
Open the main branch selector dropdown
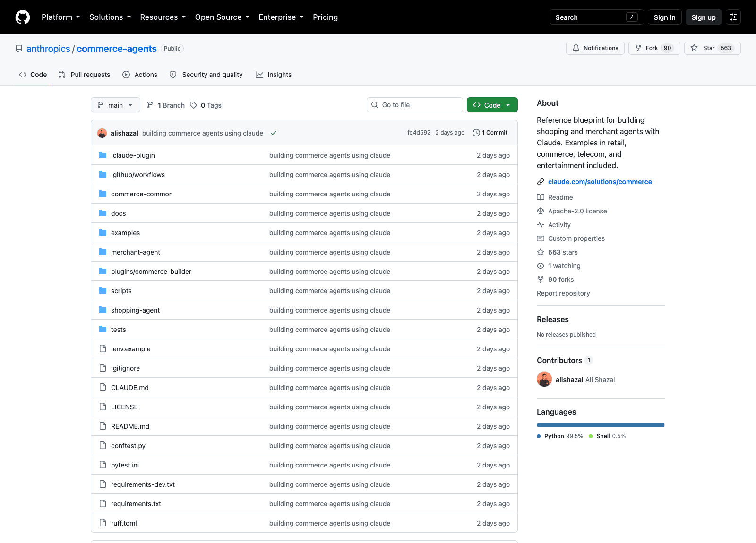(115, 105)
